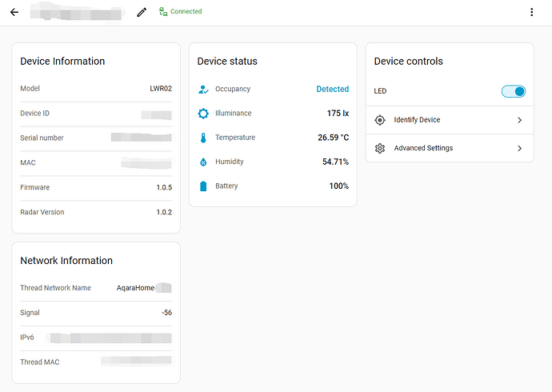Click the Device ID label
This screenshot has height=392, width=552.
(35, 114)
